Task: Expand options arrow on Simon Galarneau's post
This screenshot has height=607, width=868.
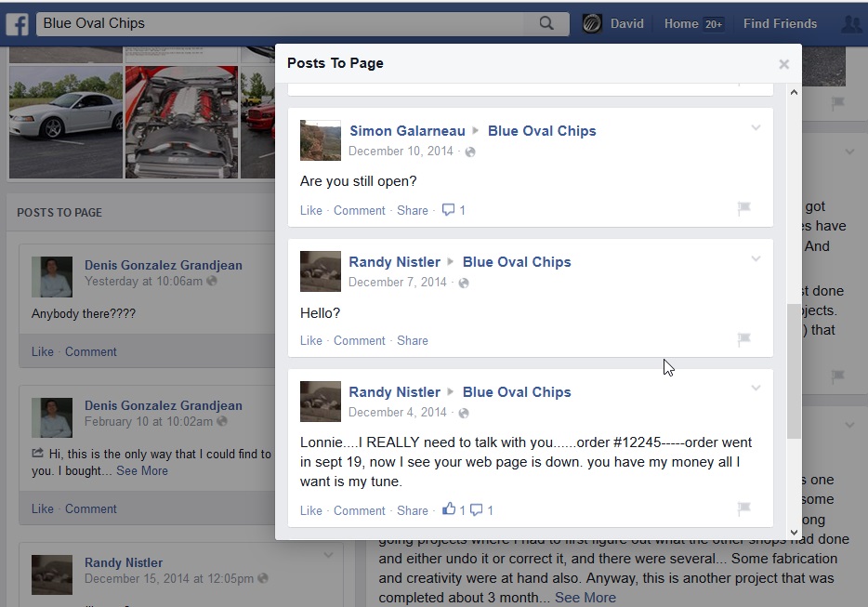Action: [756, 128]
